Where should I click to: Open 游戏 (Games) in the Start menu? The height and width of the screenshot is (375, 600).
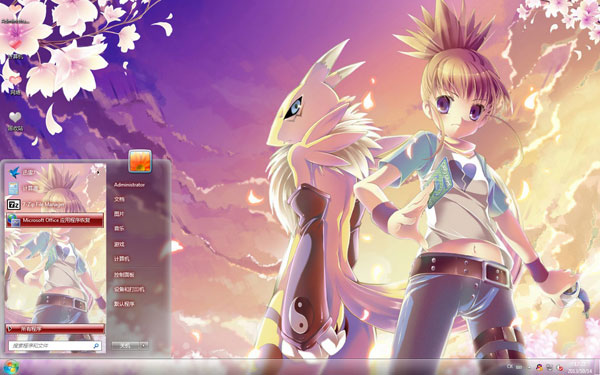(x=119, y=244)
